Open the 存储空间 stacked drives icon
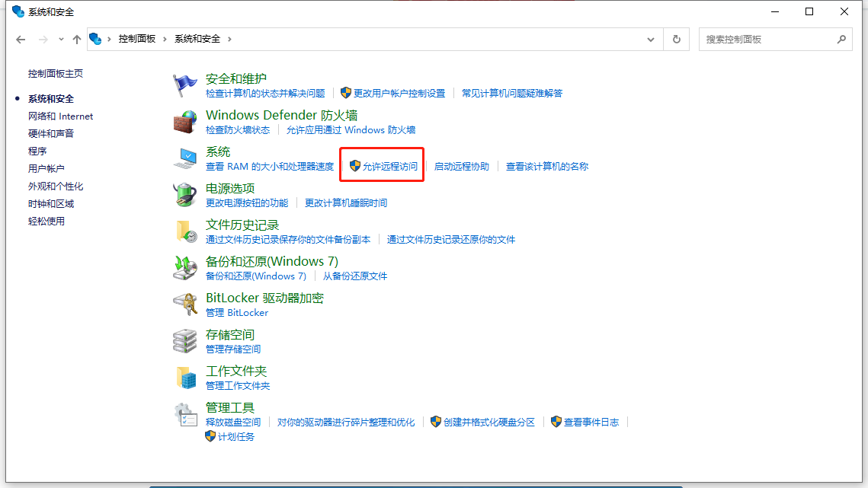Image resolution: width=868 pixels, height=488 pixels. (x=185, y=341)
